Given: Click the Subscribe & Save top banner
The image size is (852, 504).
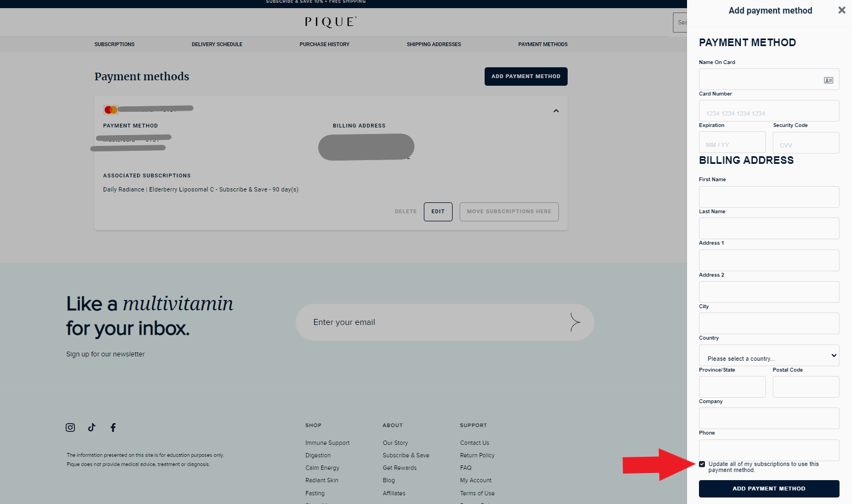Looking at the screenshot, I should 316,2.
